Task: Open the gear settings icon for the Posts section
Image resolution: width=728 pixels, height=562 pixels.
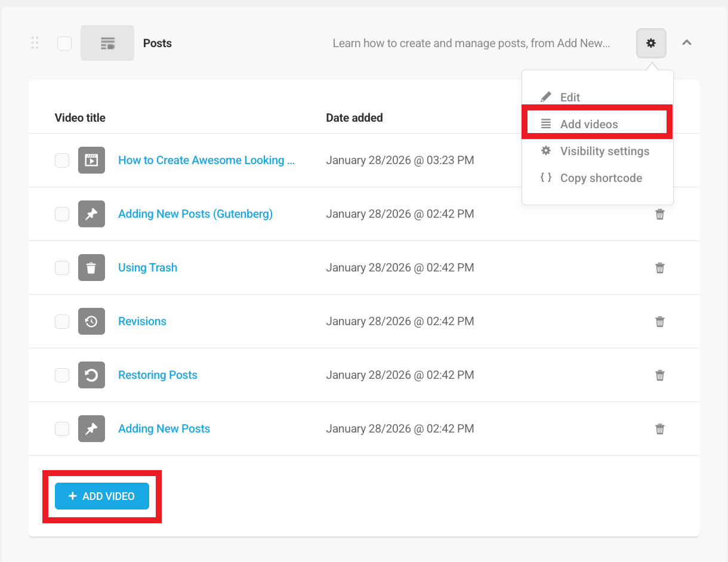Action: pos(650,42)
